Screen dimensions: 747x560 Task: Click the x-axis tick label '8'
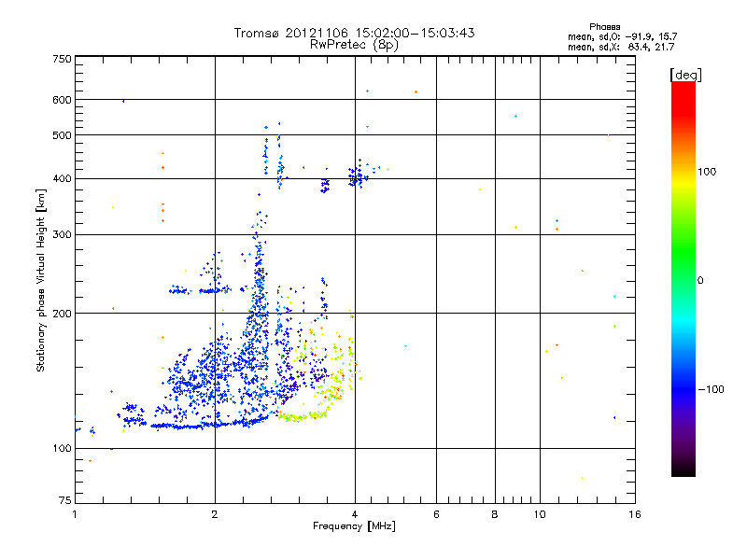(x=495, y=514)
